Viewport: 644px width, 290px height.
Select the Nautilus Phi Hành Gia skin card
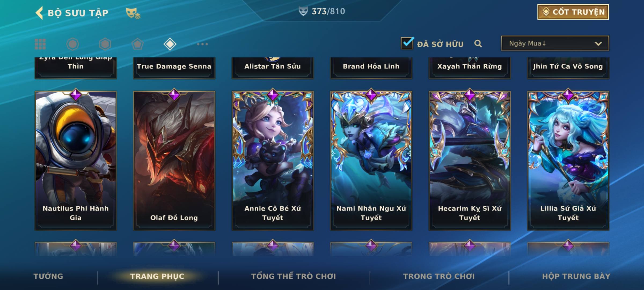point(76,160)
